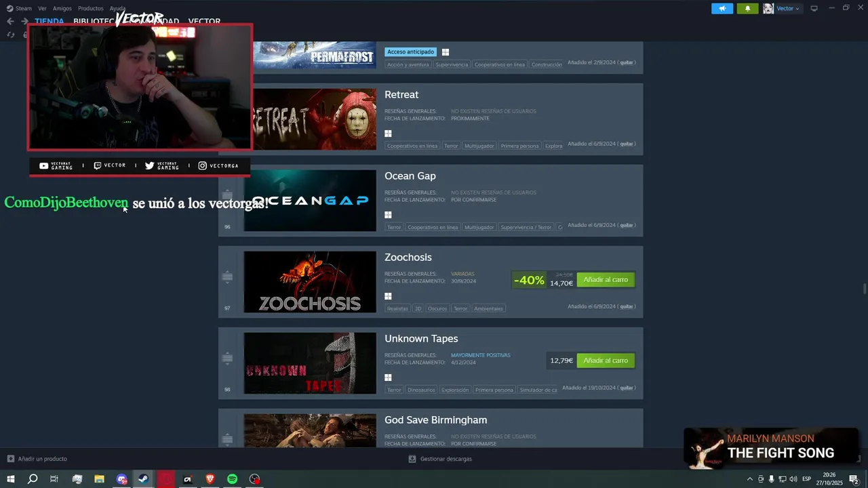This screenshot has width=868, height=488.
Task: Open Spotify from the taskbar
Action: pyautogui.click(x=232, y=479)
